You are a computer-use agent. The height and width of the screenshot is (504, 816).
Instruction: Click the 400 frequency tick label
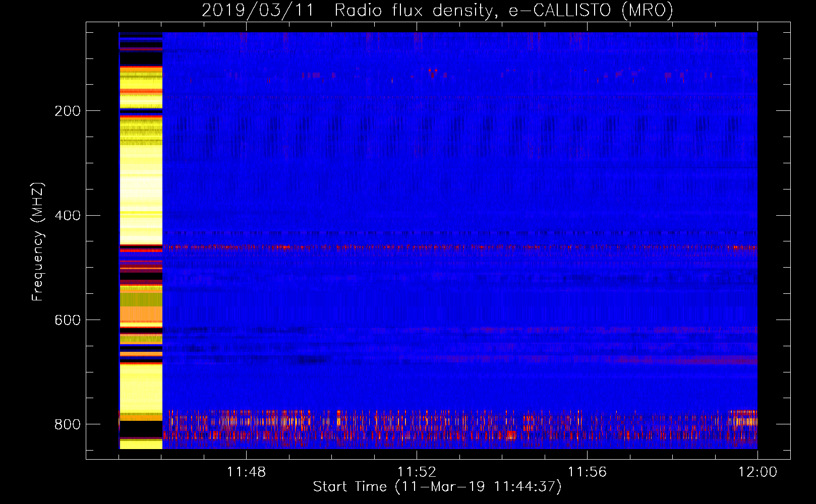[x=68, y=216]
